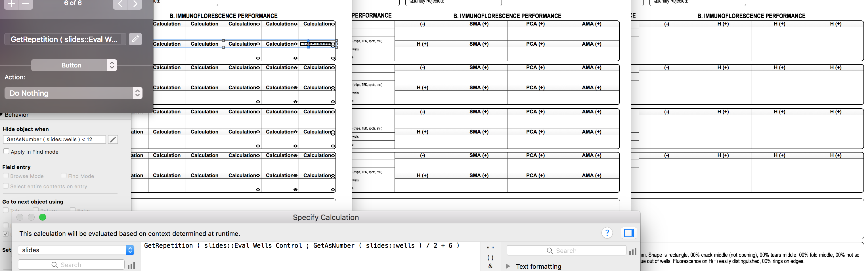Click the plus button to add a segment
Screen dimensions: 868x271
click(11, 4)
